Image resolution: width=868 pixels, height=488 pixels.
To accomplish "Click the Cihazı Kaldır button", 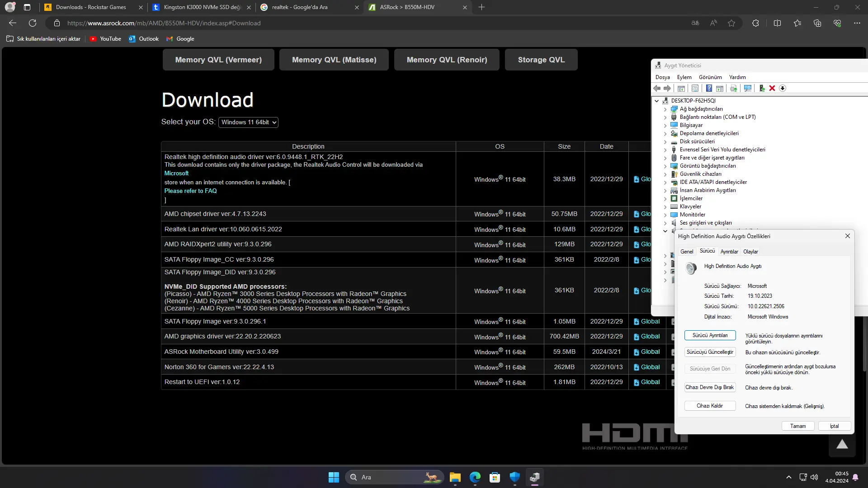I will click(x=710, y=406).
